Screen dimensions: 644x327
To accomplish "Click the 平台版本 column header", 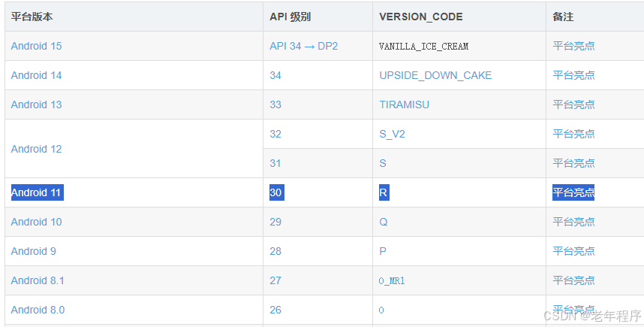I will (x=32, y=17).
